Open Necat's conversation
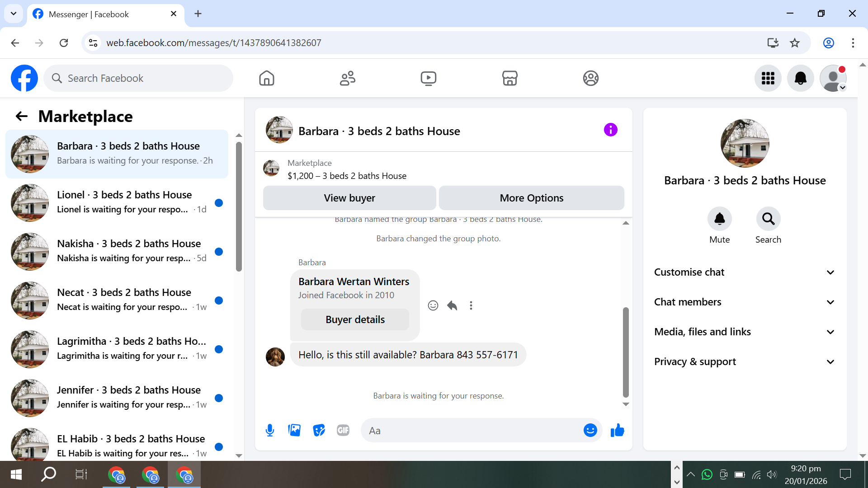This screenshot has width=868, height=488. [117, 300]
